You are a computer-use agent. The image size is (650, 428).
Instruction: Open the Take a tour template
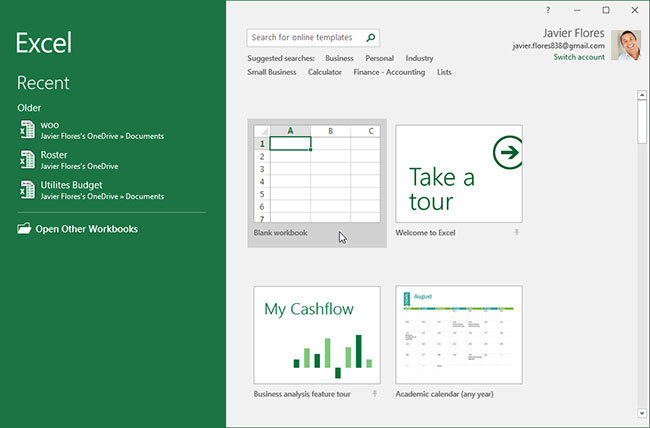(459, 173)
